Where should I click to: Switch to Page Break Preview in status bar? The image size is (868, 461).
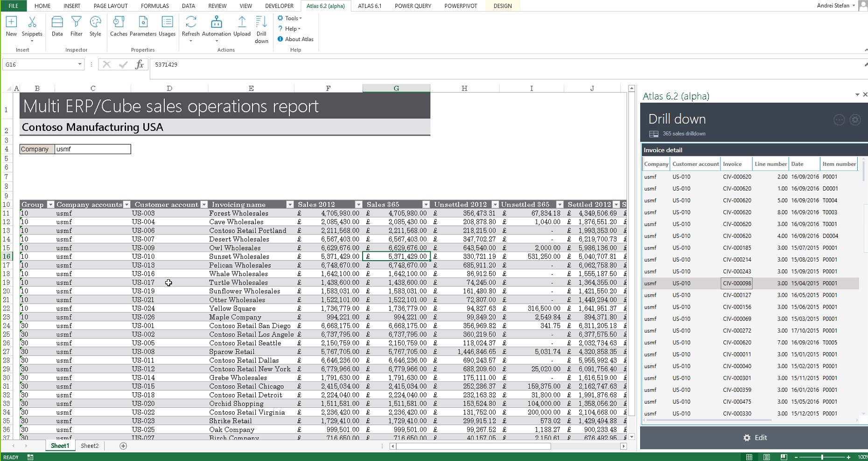tap(784, 457)
